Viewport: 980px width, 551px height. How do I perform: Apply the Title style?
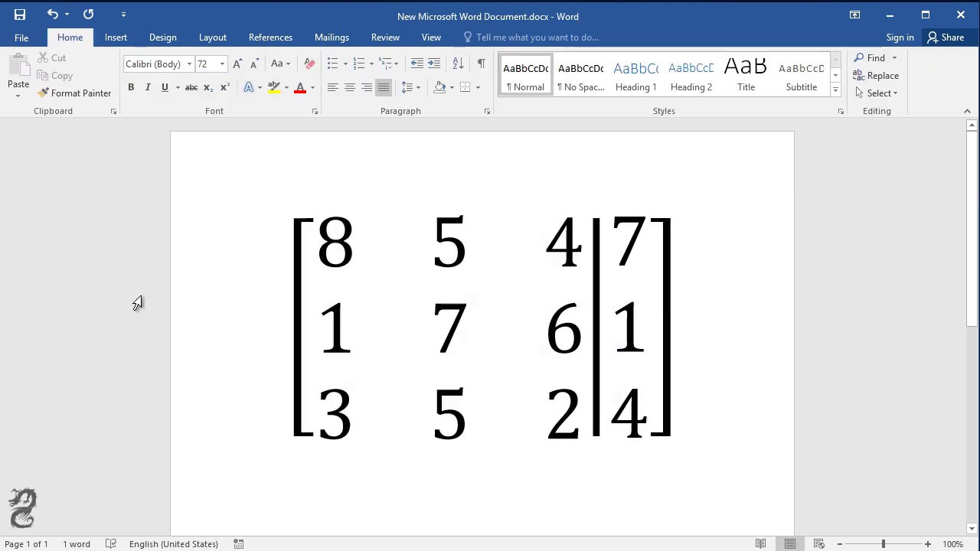746,76
